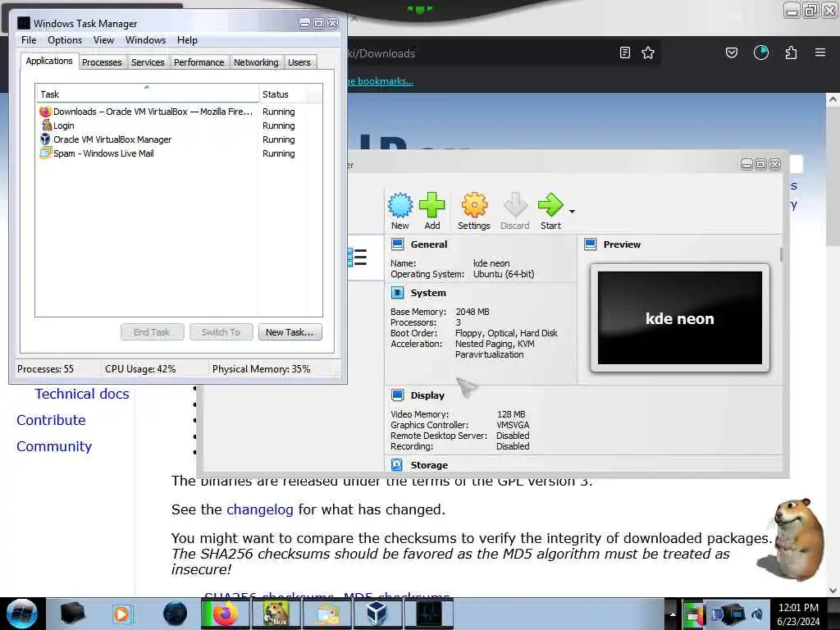The height and width of the screenshot is (630, 840).
Task: Show hidden system tray icons arrow
Action: (673, 614)
